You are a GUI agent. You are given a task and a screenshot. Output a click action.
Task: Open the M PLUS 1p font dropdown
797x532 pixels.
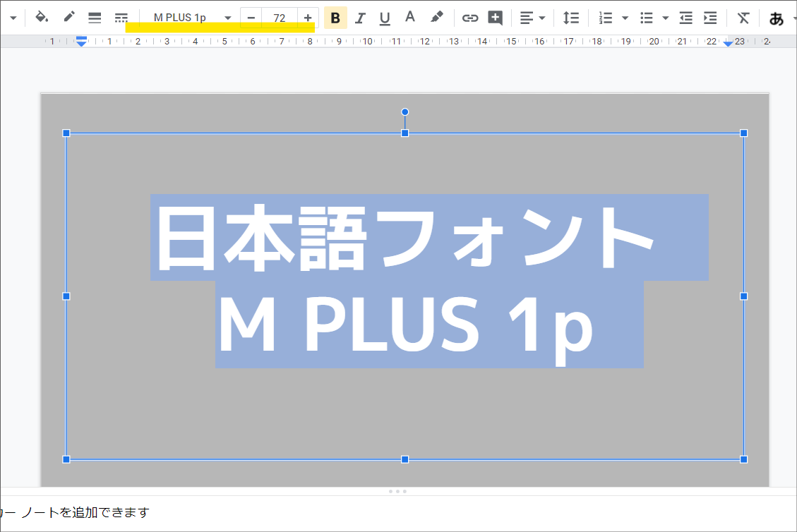coord(191,18)
